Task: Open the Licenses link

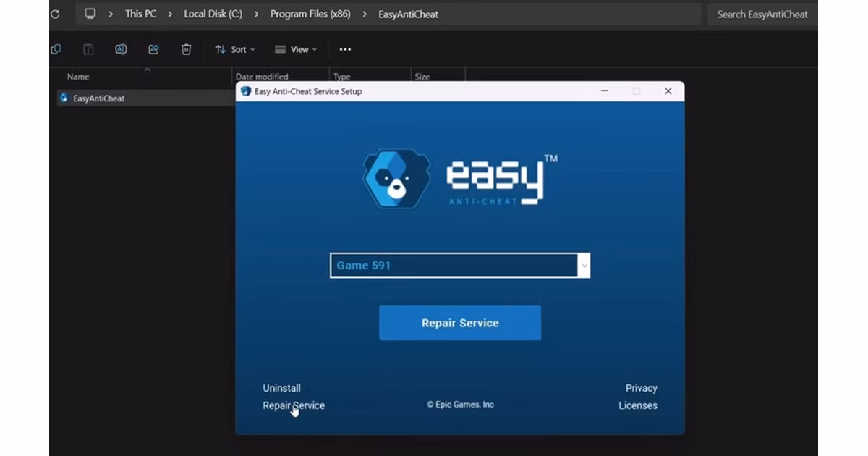Action: coord(638,405)
